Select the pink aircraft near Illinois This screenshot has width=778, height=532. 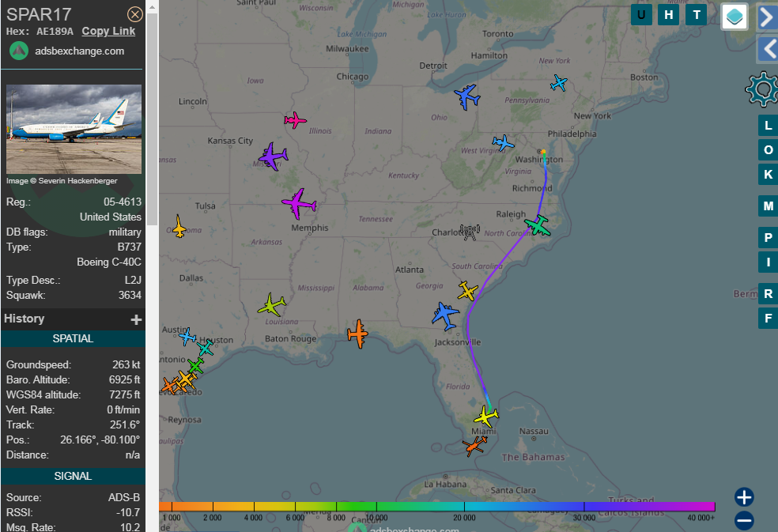click(295, 120)
